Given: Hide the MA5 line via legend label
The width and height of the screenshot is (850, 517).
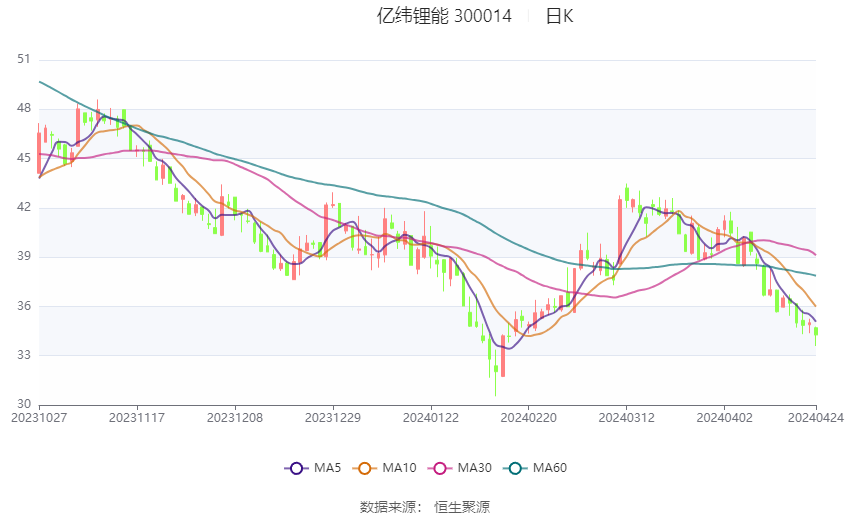Looking at the screenshot, I should pyautogui.click(x=327, y=468).
